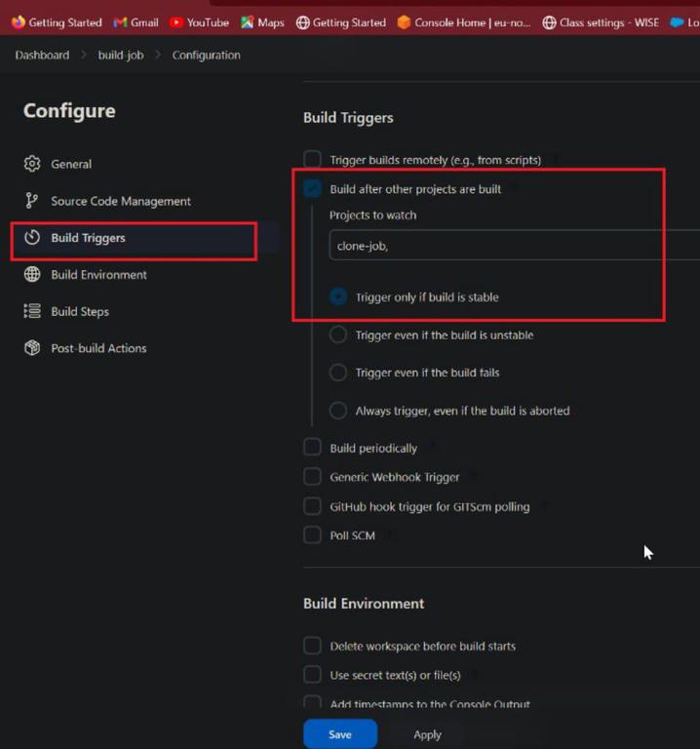Select Always trigger, even if build aborted

coord(338,411)
